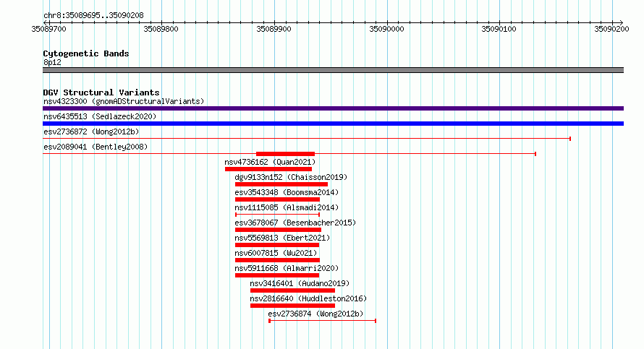Open nsv1115085 (Alsmadi2014) variant

[287, 207]
